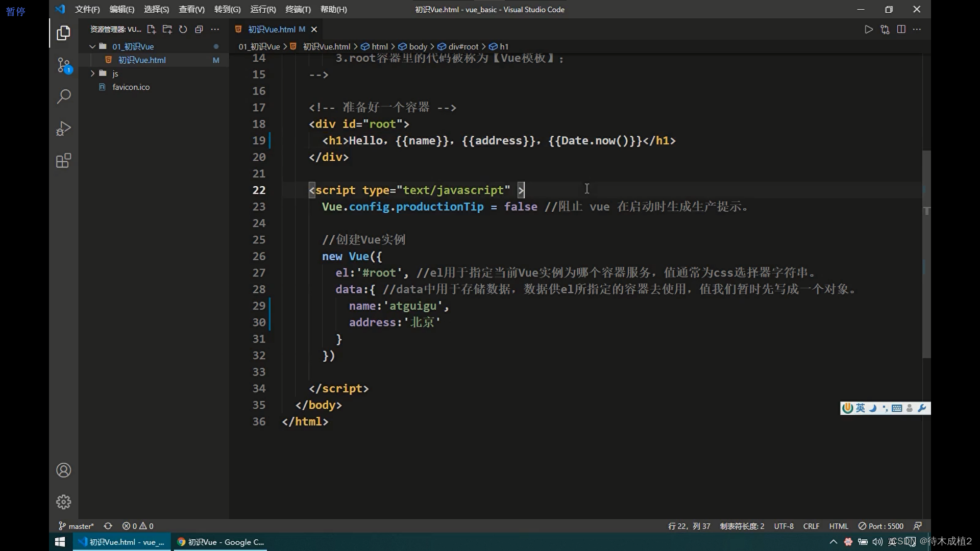980x551 pixels.
Task: Collapse all folders in explorer
Action: tap(199, 30)
